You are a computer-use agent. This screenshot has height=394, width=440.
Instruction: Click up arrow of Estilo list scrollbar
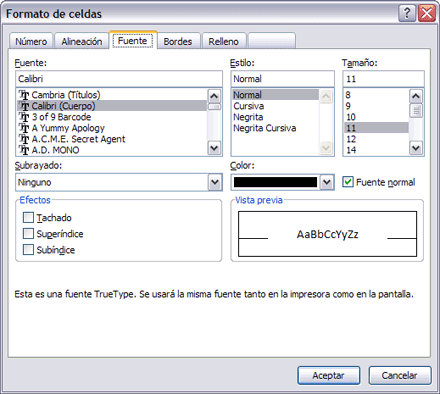[326, 96]
